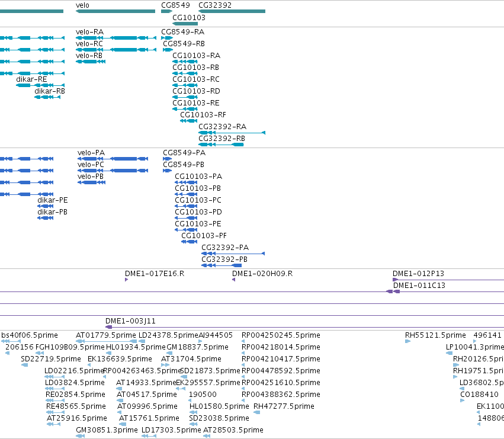This screenshot has width=504, height=439.
Task: Click EST RH55121.5prime
Action: coord(408,342)
